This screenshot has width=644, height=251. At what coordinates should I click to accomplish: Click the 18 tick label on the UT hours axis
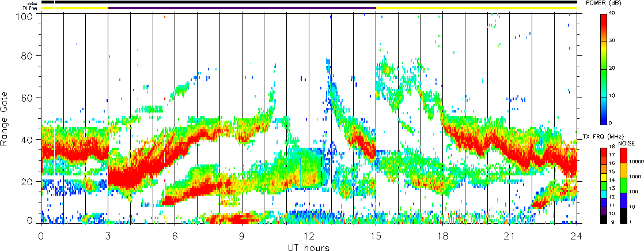(443, 236)
